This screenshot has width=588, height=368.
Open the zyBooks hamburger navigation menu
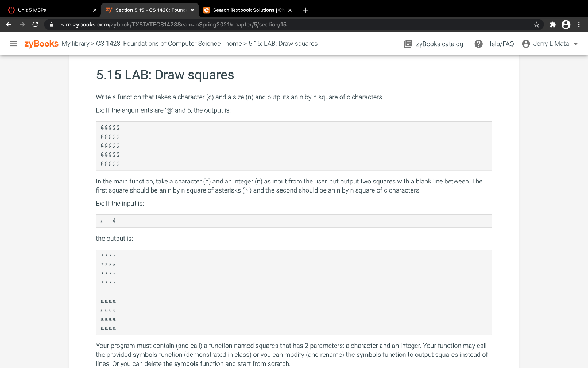[x=14, y=43]
